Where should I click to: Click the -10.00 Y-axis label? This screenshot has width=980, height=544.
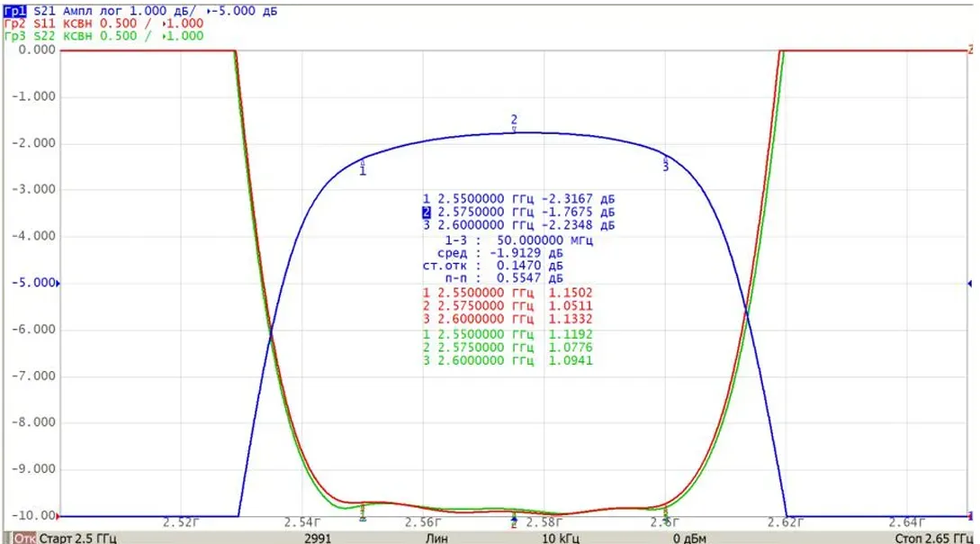tap(34, 516)
